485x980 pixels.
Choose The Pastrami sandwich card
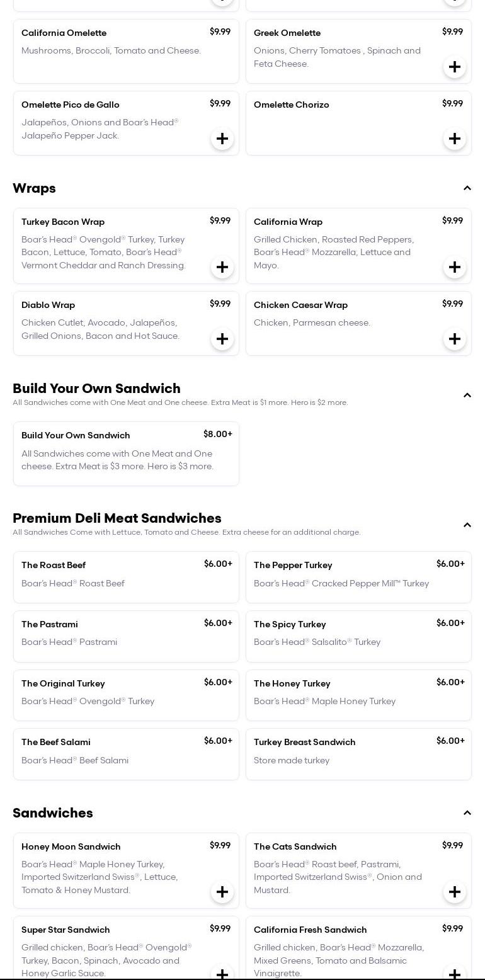(x=126, y=636)
